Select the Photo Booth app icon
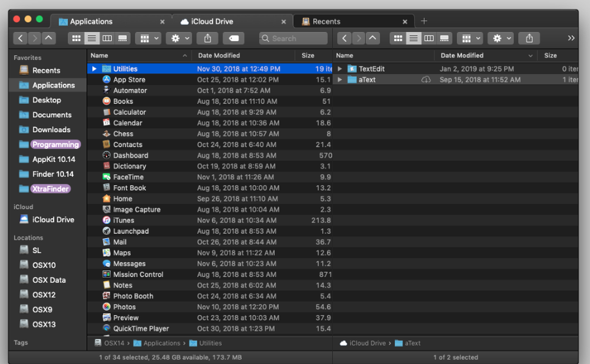The width and height of the screenshot is (590, 364). (x=106, y=296)
